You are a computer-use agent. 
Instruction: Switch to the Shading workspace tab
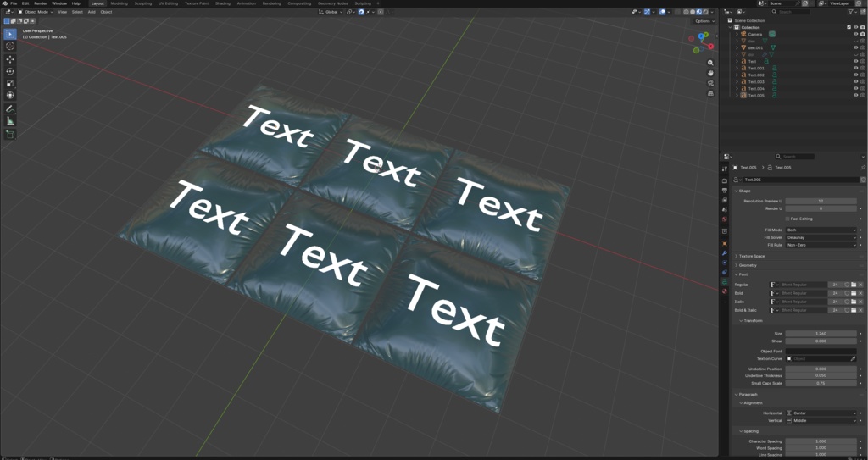pyautogui.click(x=223, y=3)
